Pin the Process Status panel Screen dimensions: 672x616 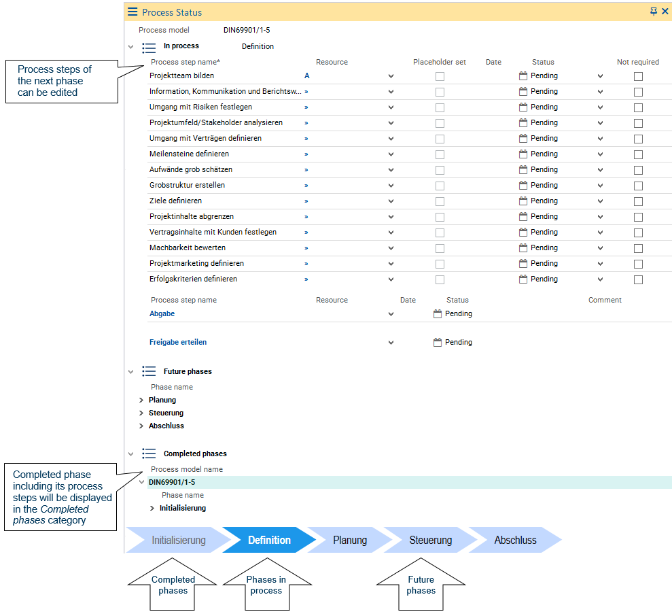(x=653, y=11)
